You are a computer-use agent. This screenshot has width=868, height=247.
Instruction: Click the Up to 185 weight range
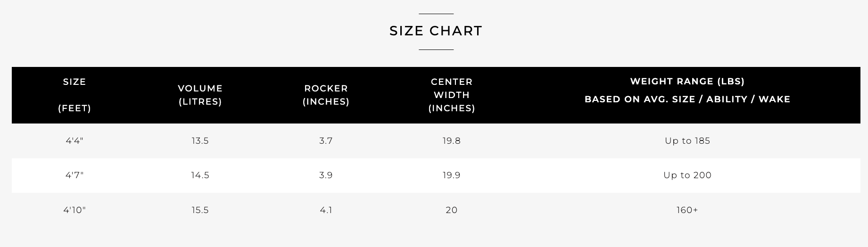point(687,140)
